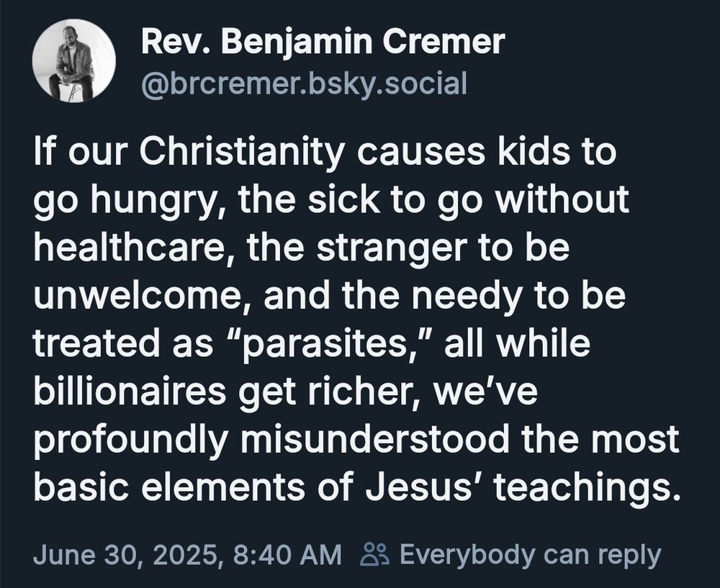Click the June 30, 2025 timestamp
Image resolution: width=720 pixels, height=588 pixels.
coord(125,554)
